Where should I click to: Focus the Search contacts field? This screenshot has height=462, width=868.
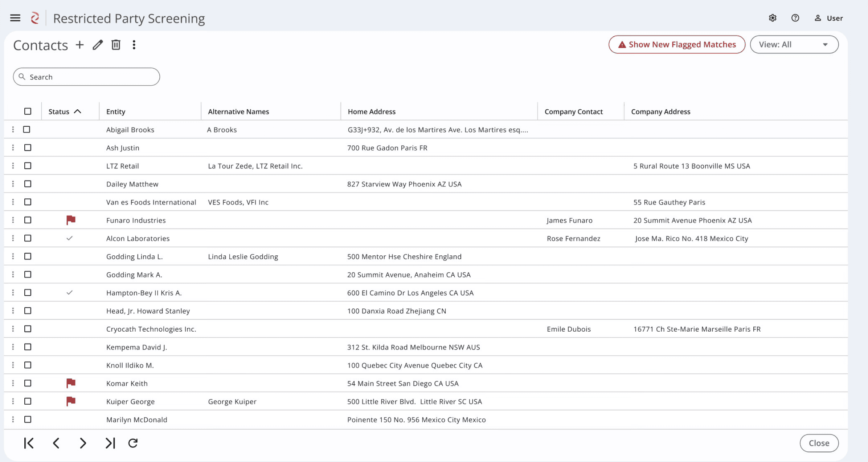coord(86,77)
